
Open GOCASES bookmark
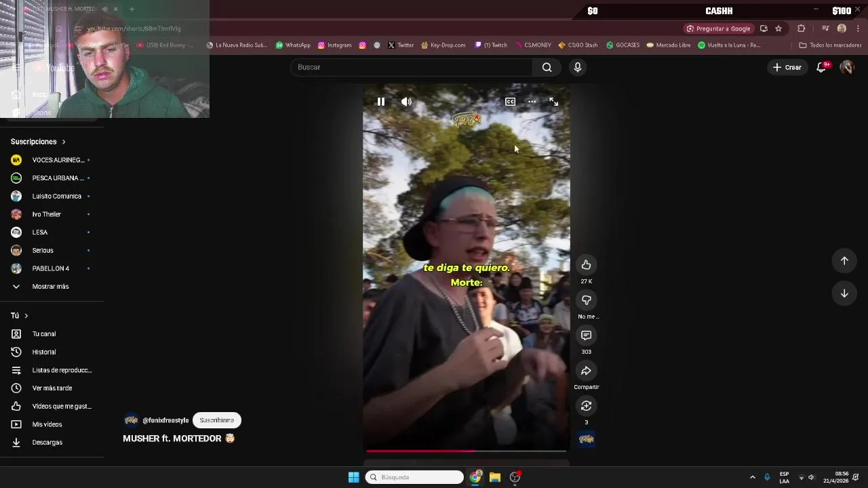point(623,45)
